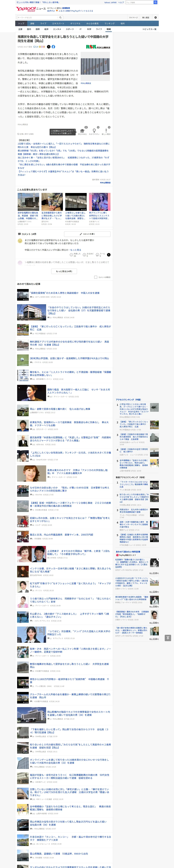Click 共感した reaction on first comment
174x868 pixels.
(75, 255)
